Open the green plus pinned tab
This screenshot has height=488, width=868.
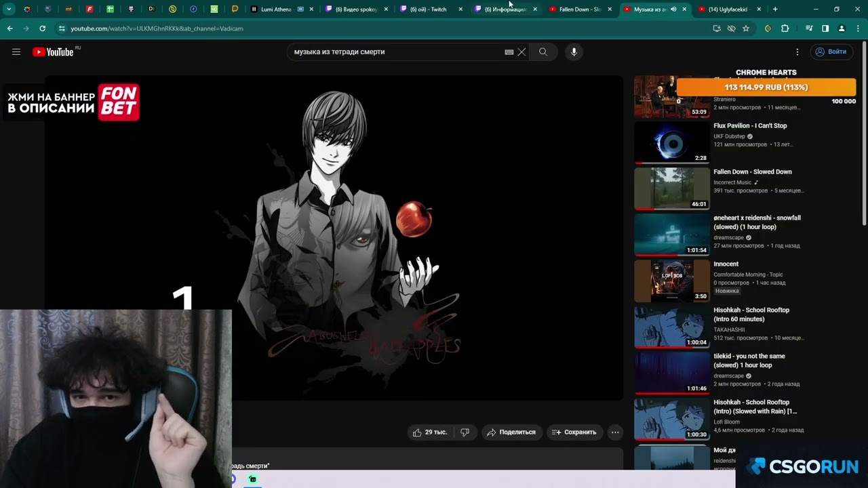click(x=110, y=9)
